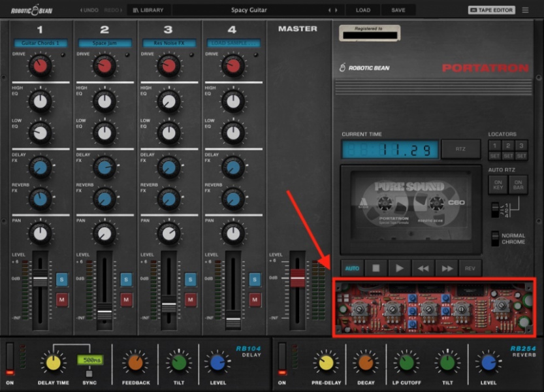Click the delay Feedback knob
The image size is (544, 392).
coord(136,363)
